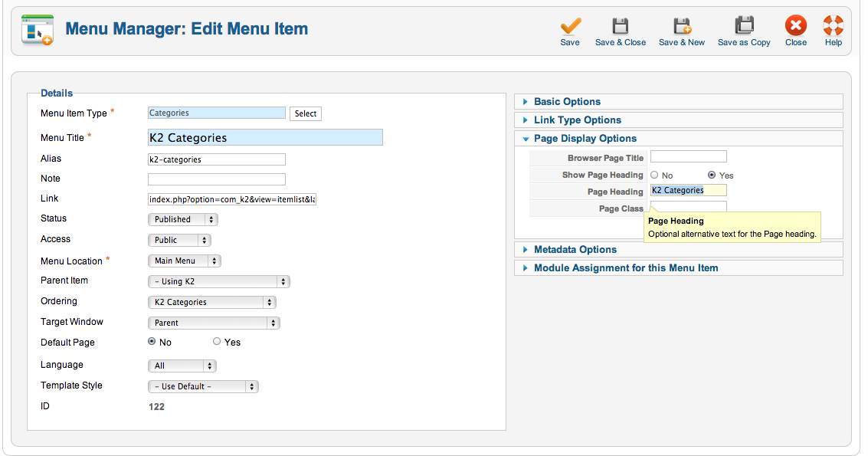
Task: Click the Alias text field
Action: pos(217,159)
